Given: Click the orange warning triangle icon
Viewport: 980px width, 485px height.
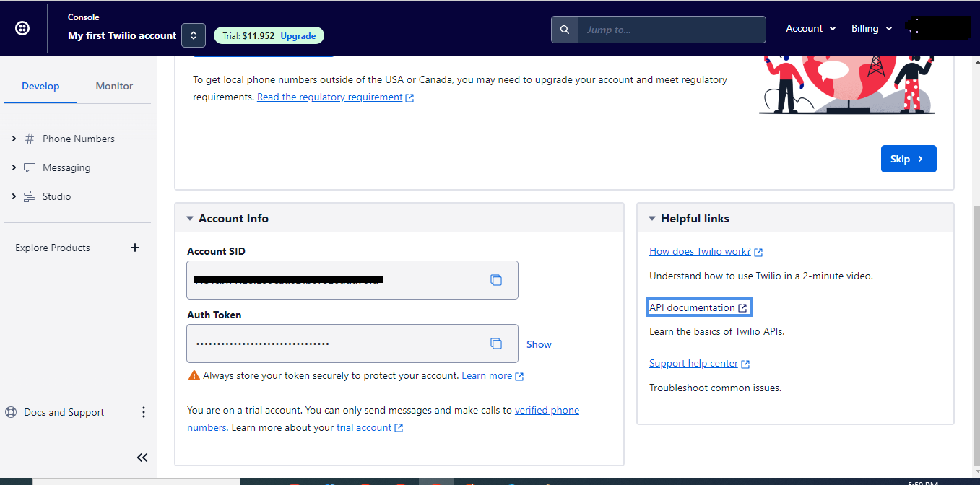Looking at the screenshot, I should coord(194,375).
